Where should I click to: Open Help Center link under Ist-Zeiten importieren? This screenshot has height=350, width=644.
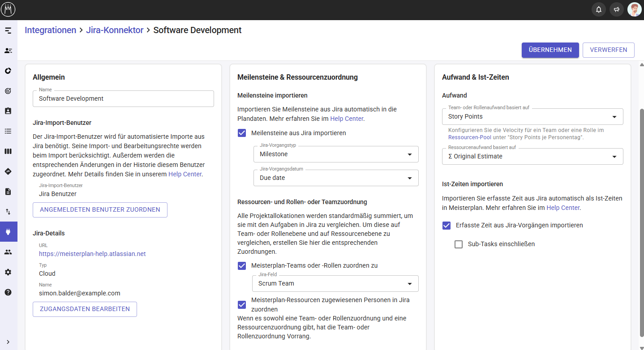(563, 208)
